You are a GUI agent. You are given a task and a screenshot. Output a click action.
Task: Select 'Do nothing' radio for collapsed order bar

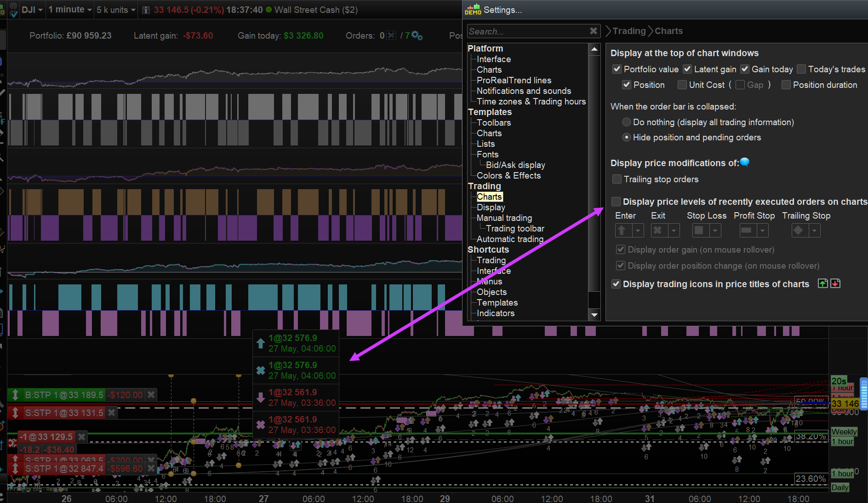(x=626, y=122)
